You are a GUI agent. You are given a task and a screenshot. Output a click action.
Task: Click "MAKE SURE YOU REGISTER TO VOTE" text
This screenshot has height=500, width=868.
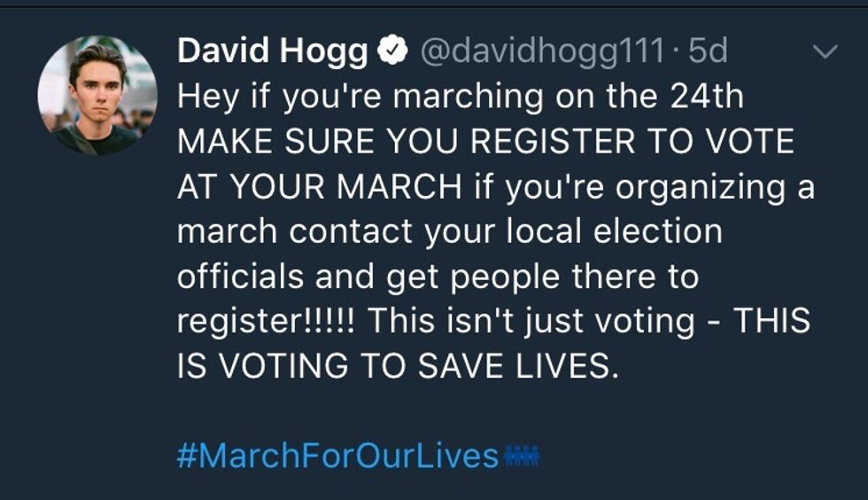(x=485, y=142)
